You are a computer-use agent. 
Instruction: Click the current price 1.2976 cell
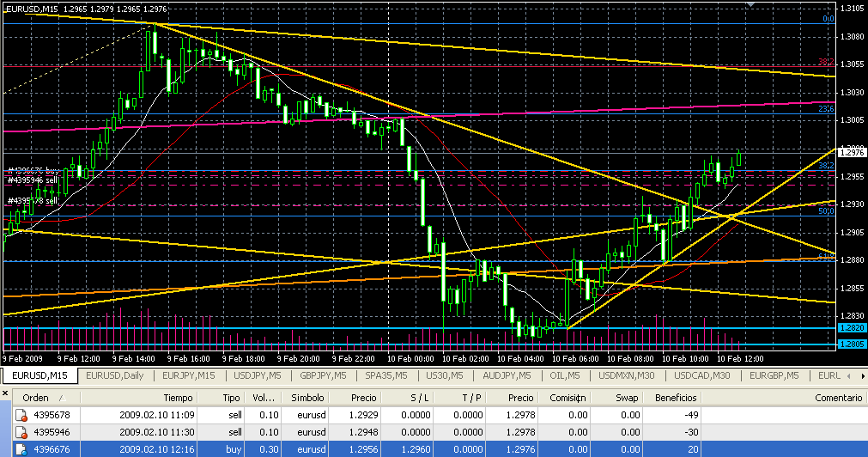click(519, 449)
